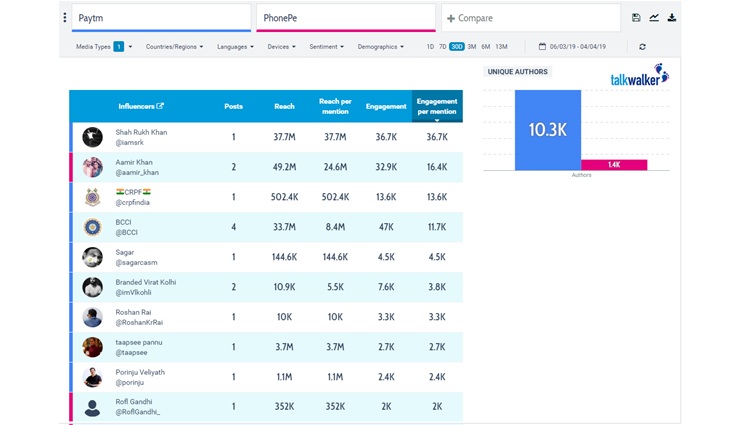The height and width of the screenshot is (425, 750).
Task: Click the BCCI influencer name
Action: pyautogui.click(x=124, y=222)
